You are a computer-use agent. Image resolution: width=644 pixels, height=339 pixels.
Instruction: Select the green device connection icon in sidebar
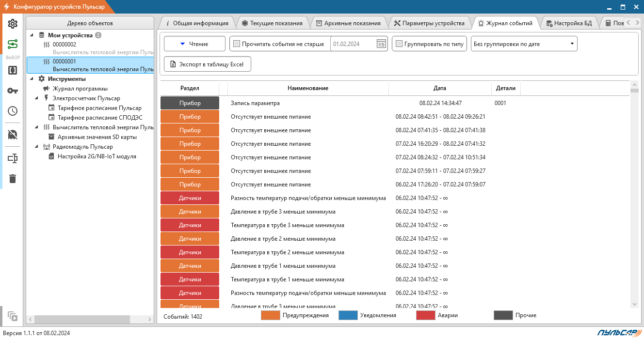(x=13, y=45)
